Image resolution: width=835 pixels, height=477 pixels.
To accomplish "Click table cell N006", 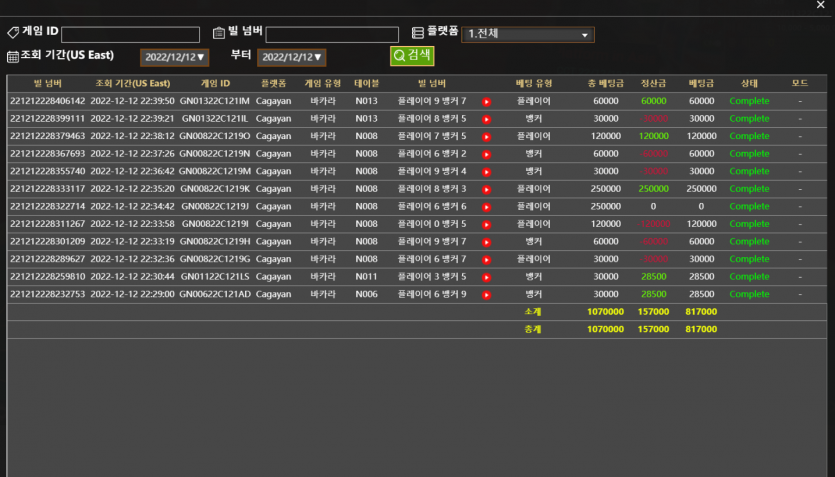I will pyautogui.click(x=366, y=294).
